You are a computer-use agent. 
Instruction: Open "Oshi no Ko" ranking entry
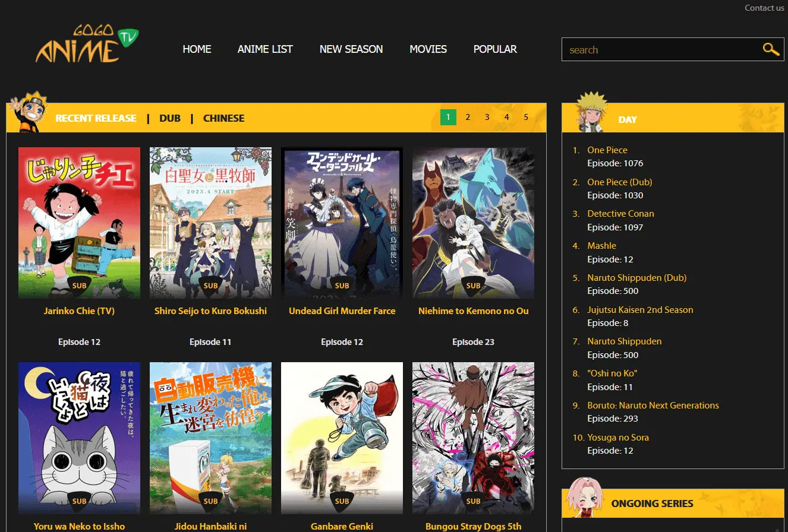tap(612, 373)
